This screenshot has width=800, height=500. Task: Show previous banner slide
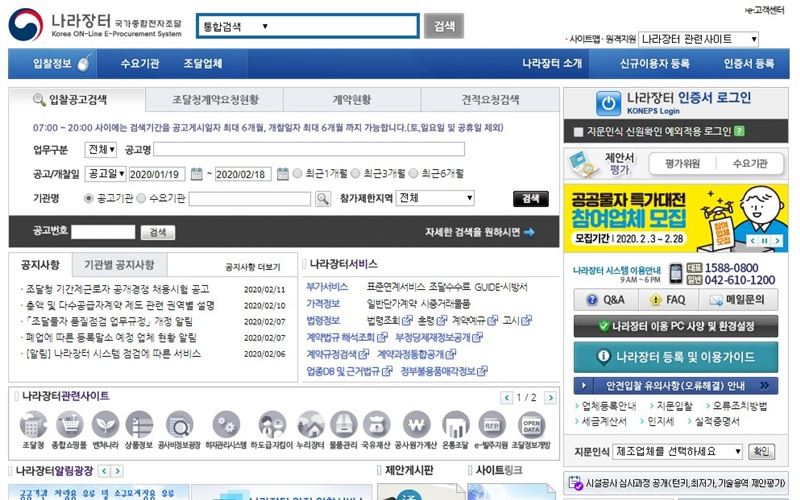(x=753, y=241)
